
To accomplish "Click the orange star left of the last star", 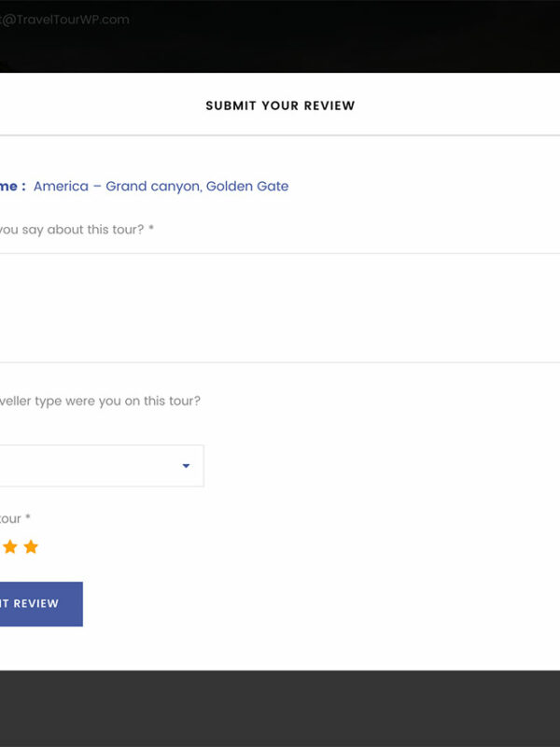I will pos(10,547).
